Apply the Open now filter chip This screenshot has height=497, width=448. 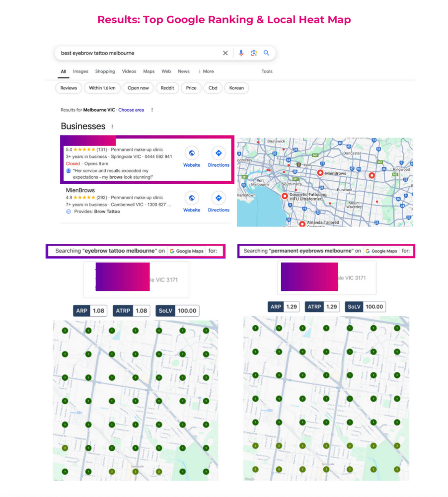point(138,88)
